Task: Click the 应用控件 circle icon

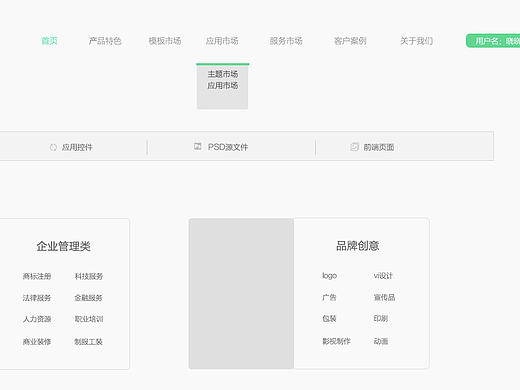Action: tap(53, 147)
